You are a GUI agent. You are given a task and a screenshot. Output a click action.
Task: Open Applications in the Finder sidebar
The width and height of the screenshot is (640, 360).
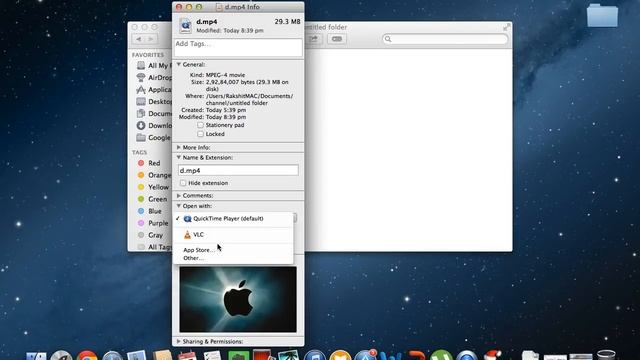point(154,89)
